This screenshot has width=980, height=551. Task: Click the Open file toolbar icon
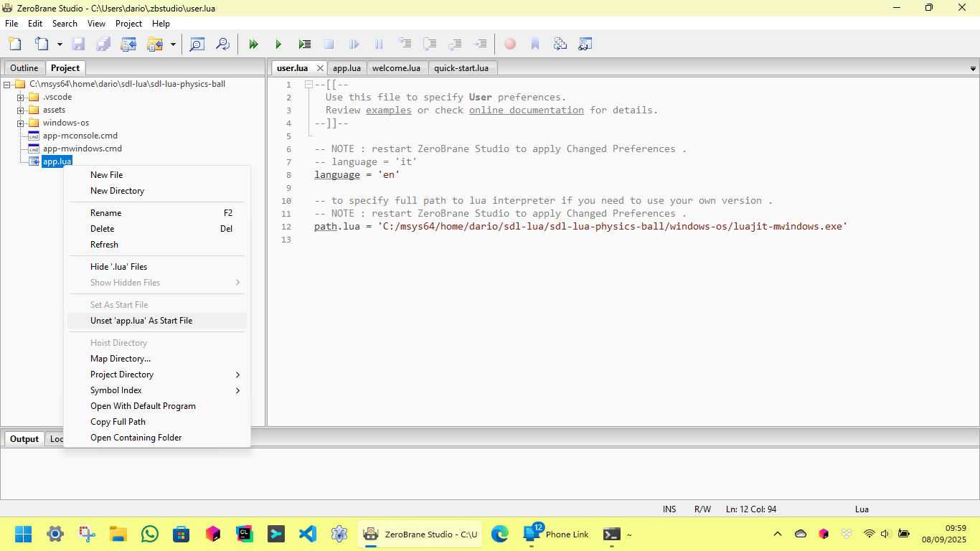pyautogui.click(x=42, y=44)
